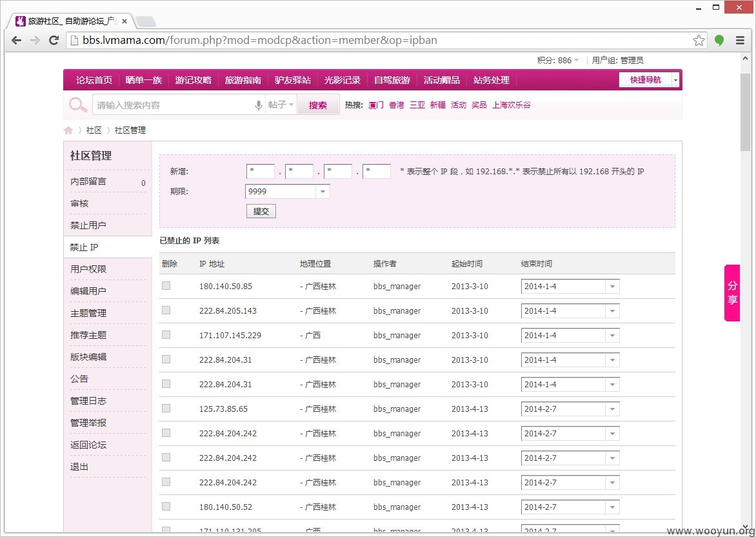Click the 提交 submit button
The image size is (756, 537).
pyautogui.click(x=261, y=211)
